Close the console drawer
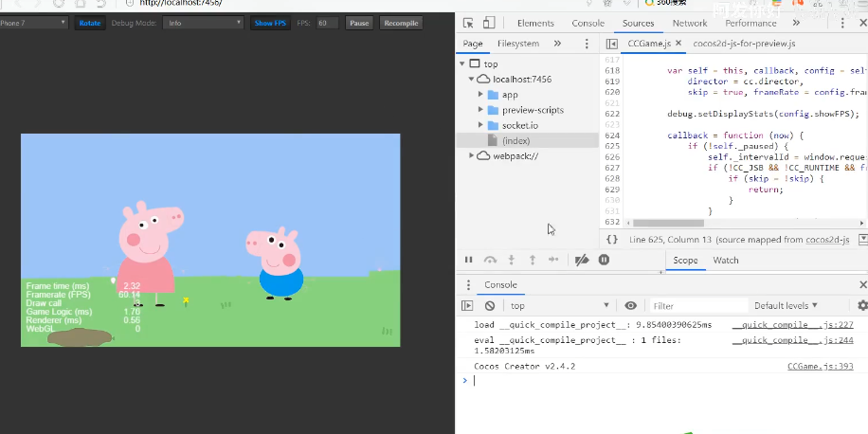 coord(862,284)
